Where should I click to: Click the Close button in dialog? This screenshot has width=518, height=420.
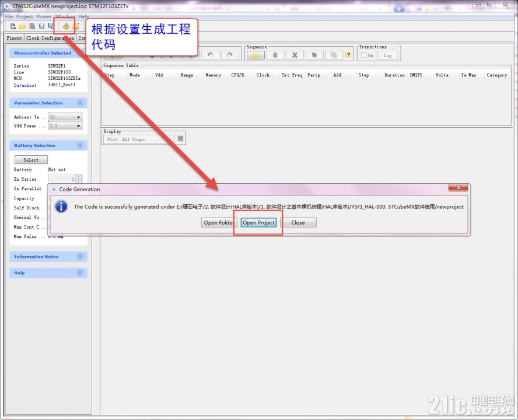tap(298, 222)
